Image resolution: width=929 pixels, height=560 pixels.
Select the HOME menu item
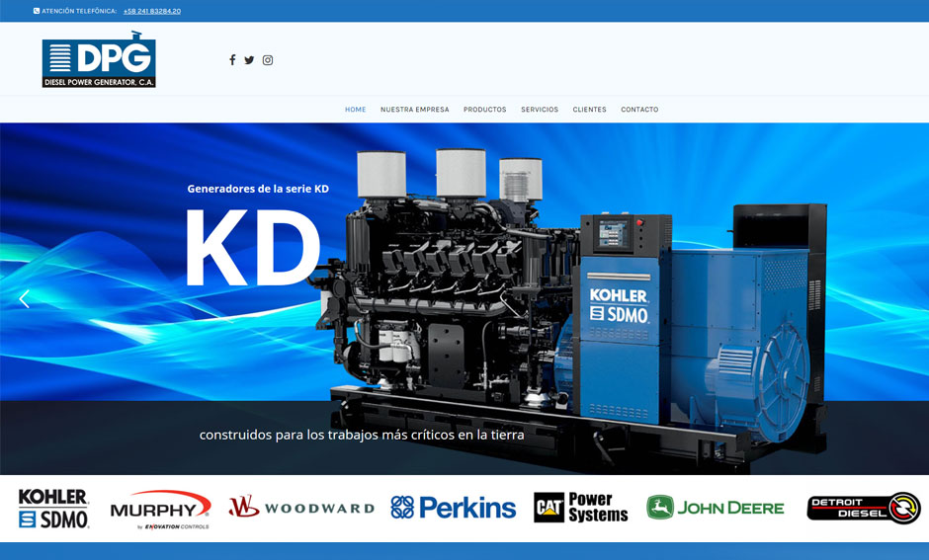pos(356,110)
